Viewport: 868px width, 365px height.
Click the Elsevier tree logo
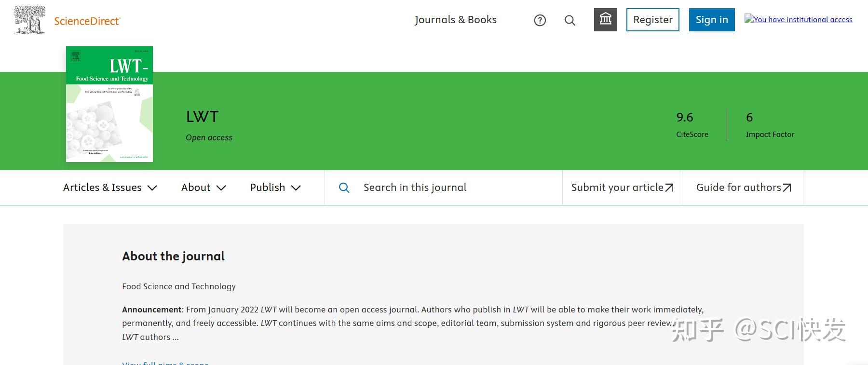click(x=30, y=20)
